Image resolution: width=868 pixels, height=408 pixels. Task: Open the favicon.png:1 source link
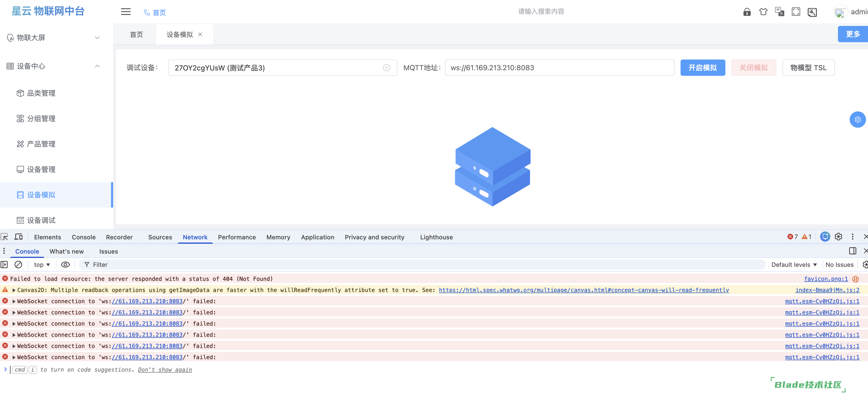tap(825, 279)
